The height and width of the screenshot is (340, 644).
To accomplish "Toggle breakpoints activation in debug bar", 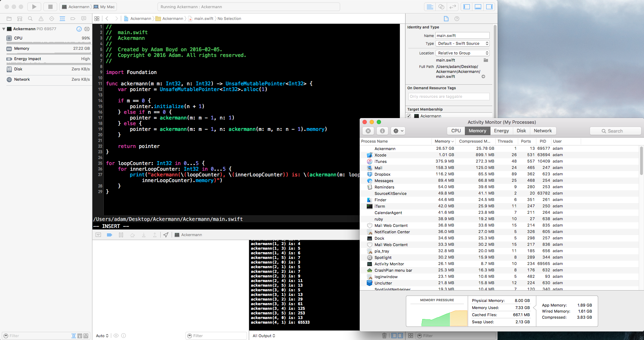I will 109,235.
